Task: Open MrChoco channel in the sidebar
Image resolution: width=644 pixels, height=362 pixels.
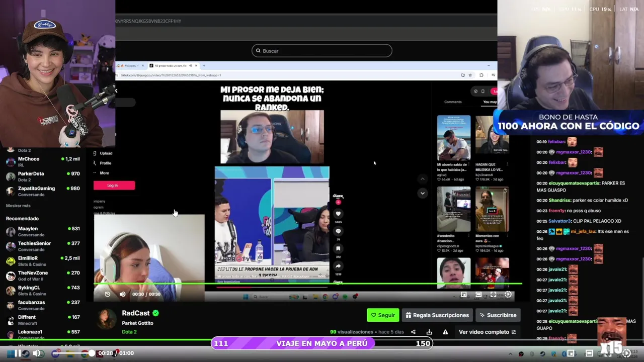Action: (x=43, y=162)
